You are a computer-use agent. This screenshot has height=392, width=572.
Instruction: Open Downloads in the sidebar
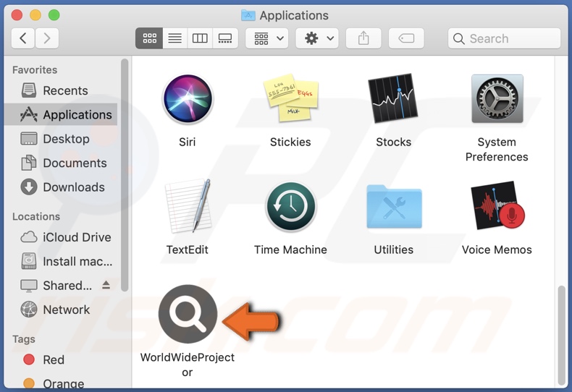(61, 187)
